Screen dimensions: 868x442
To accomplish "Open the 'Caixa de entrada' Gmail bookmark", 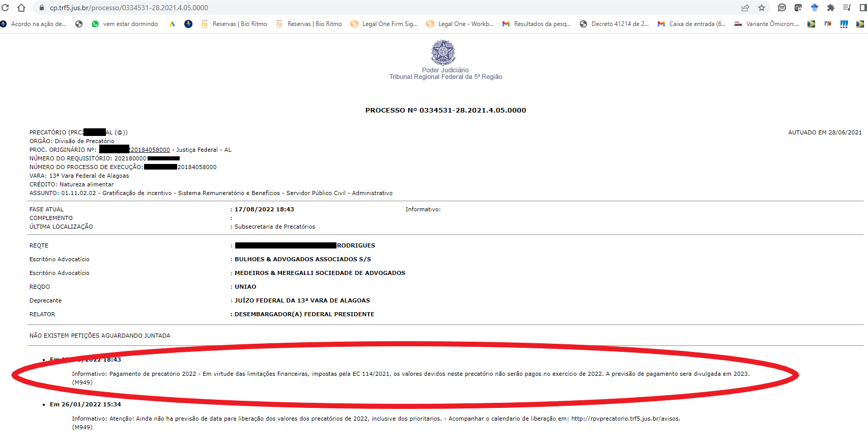I will point(692,24).
